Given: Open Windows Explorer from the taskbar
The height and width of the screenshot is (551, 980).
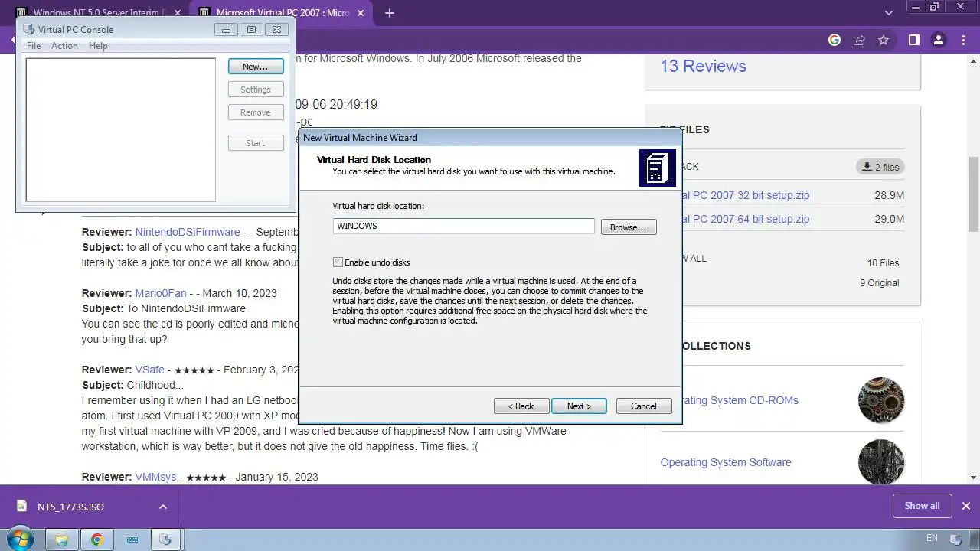Looking at the screenshot, I should (x=62, y=540).
